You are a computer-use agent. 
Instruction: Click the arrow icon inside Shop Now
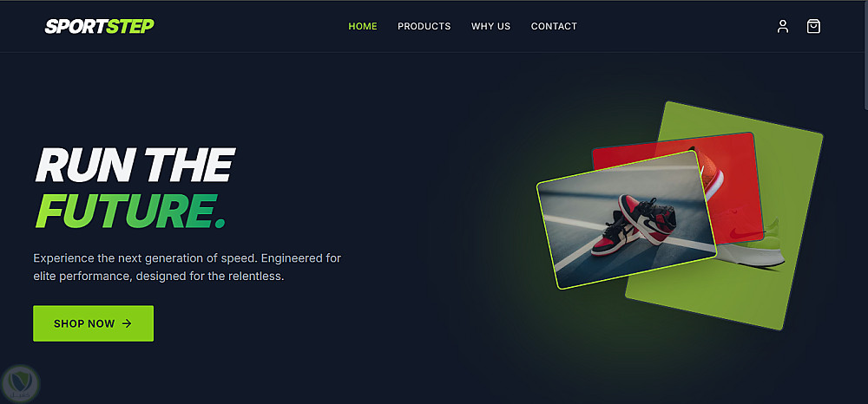click(x=127, y=324)
